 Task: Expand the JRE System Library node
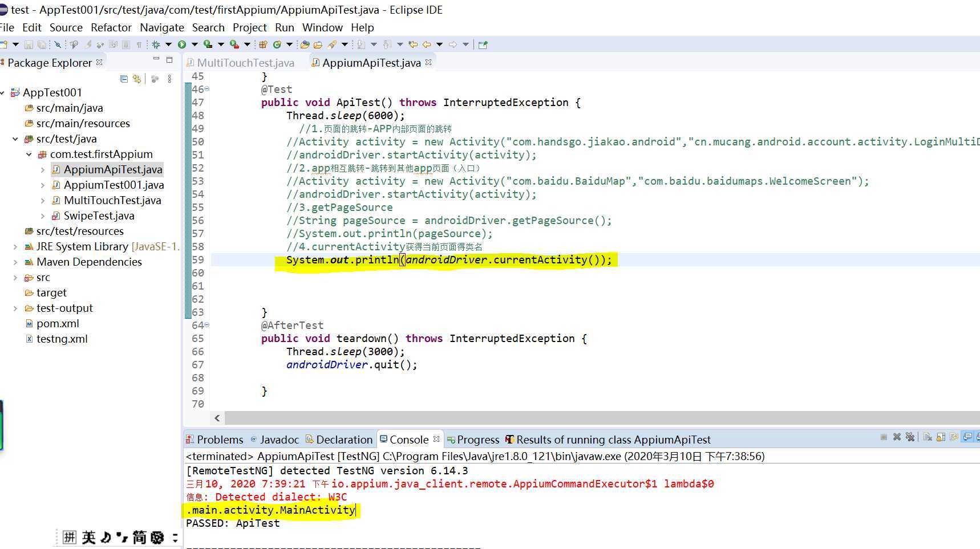15,246
